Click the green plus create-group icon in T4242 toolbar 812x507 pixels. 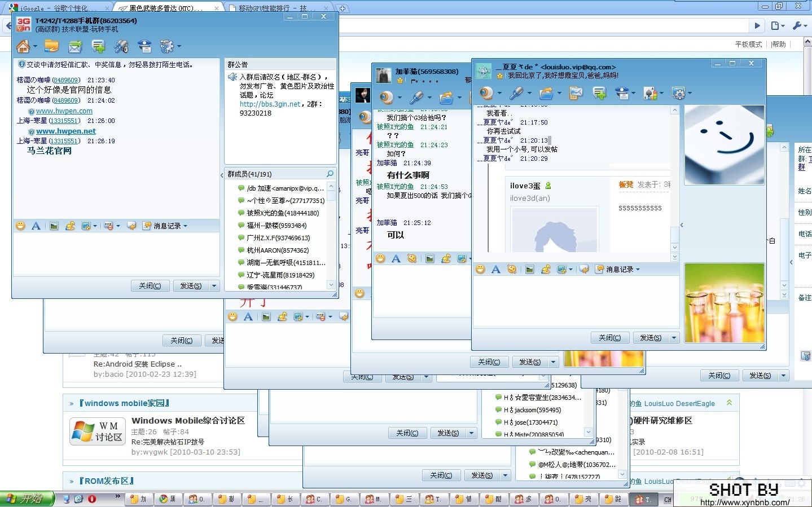coord(98,46)
